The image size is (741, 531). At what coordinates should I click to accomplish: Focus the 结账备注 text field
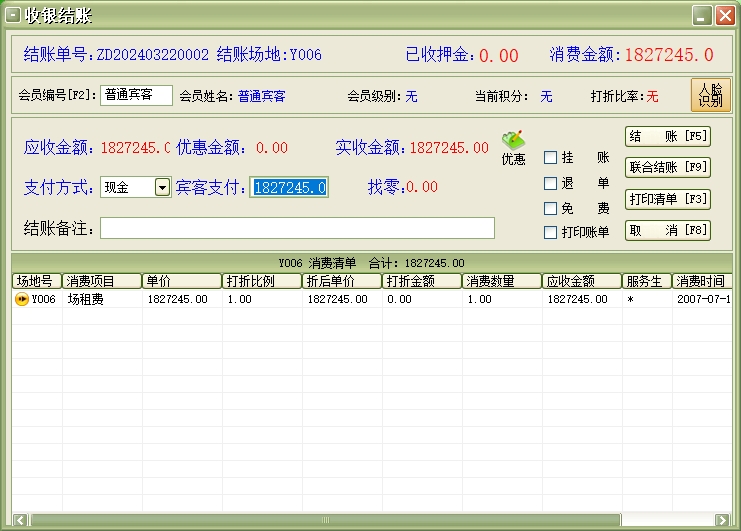(x=297, y=228)
